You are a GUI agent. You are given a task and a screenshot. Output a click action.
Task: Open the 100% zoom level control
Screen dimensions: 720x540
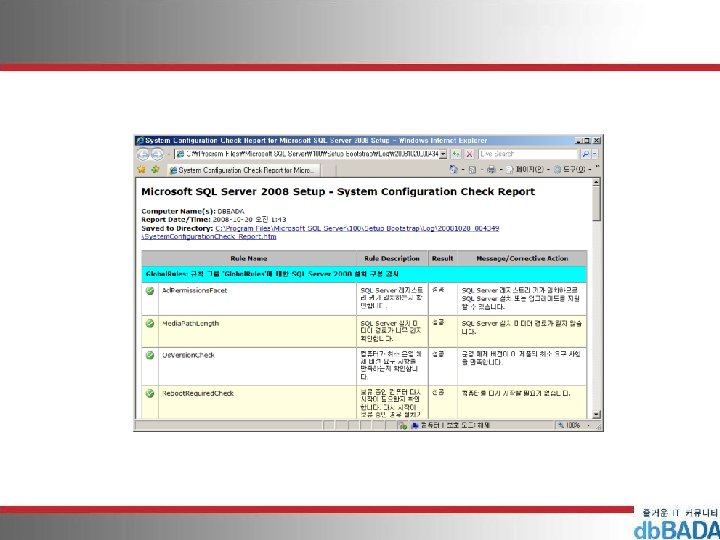click(x=574, y=426)
